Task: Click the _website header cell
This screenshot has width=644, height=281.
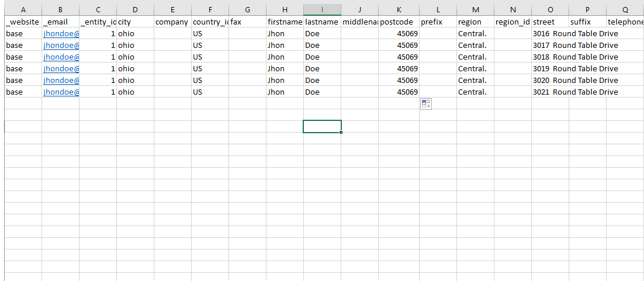Action: 23,22
